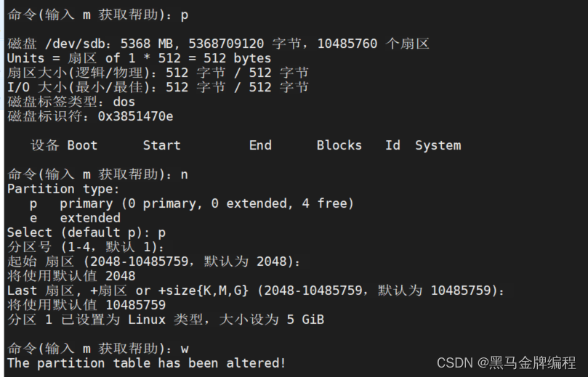Click the 'System' column header

click(x=438, y=145)
